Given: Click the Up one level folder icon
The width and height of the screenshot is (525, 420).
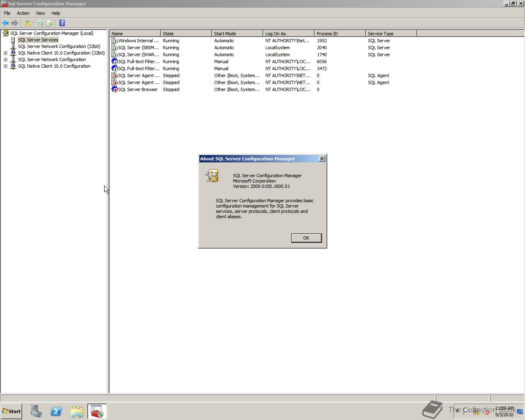Looking at the screenshot, I should tap(27, 23).
